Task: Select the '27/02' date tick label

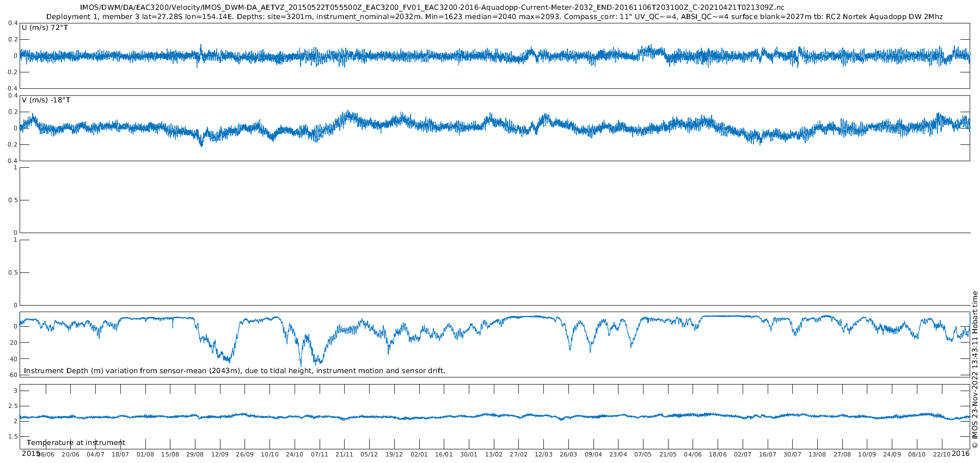Action: [x=518, y=454]
